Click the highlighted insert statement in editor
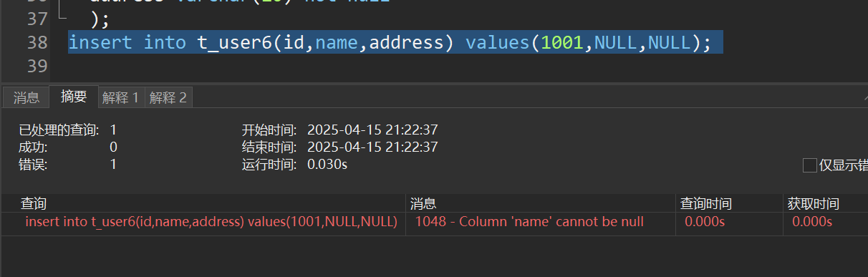 390,43
